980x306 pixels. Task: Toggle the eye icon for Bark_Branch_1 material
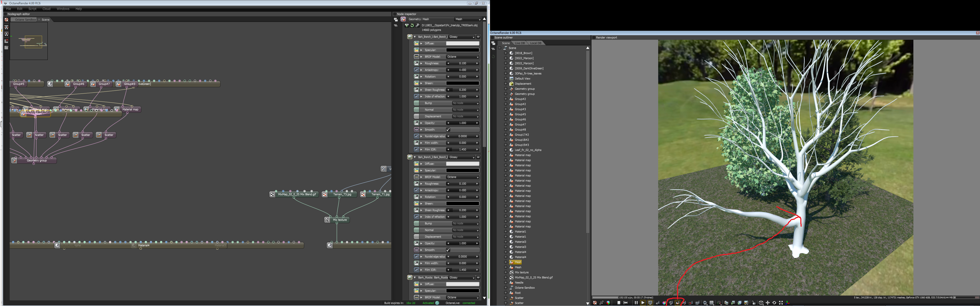pos(478,37)
